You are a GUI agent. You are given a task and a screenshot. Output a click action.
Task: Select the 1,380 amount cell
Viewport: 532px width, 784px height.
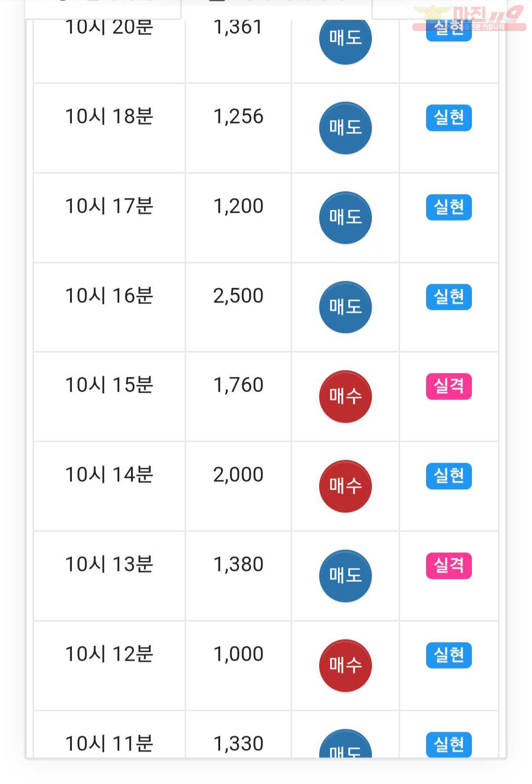[x=238, y=576]
